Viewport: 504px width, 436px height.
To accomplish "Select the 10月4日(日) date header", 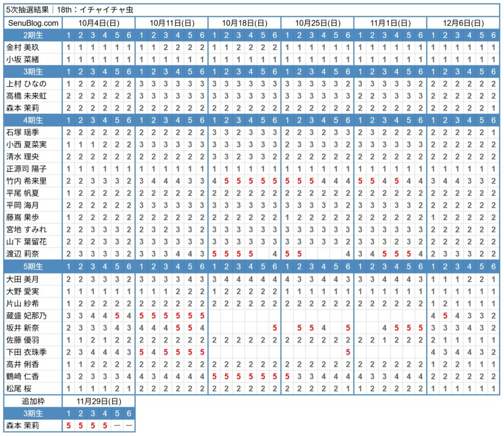I will pyautogui.click(x=99, y=23).
